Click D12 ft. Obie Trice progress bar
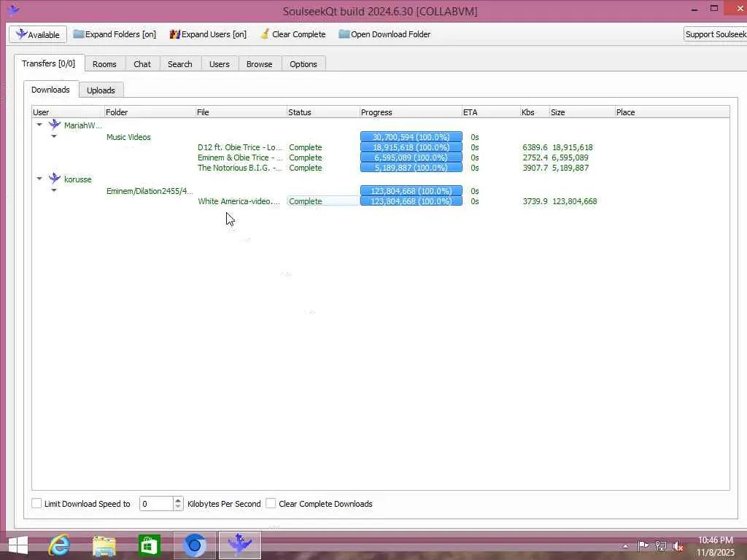Viewport: 747px width, 560px height. click(x=411, y=147)
